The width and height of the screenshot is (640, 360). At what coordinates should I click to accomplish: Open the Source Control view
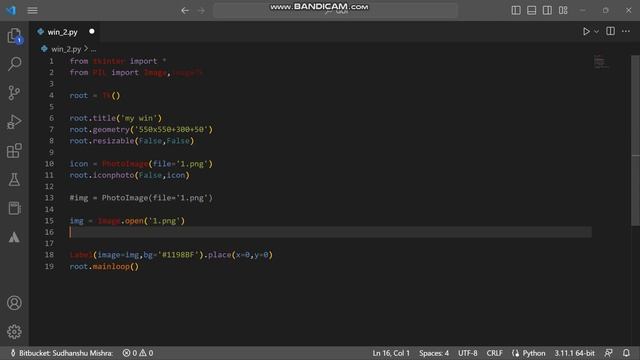click(x=14, y=93)
